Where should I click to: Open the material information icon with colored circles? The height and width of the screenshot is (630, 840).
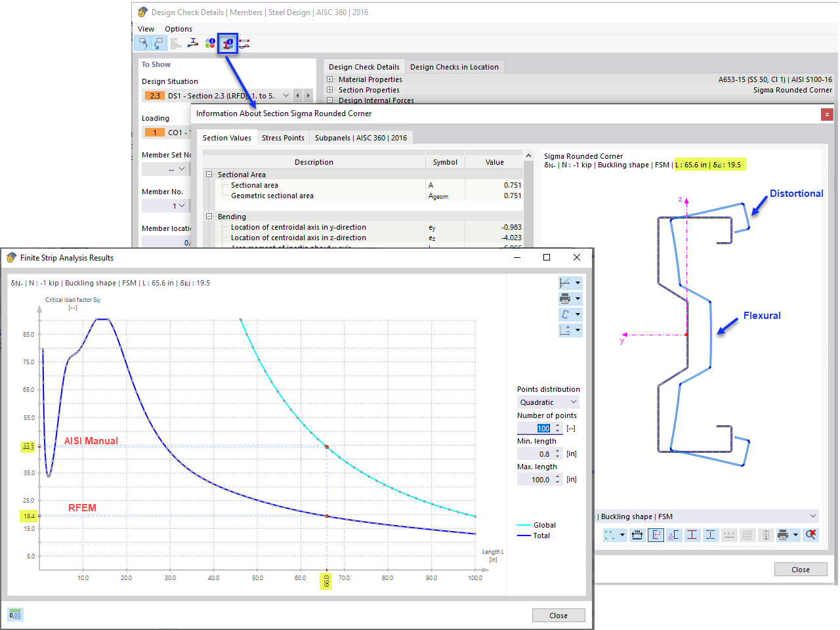coord(210,43)
